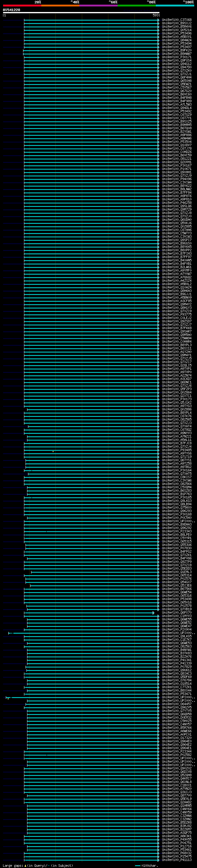Select the hit label UniRef100_C6TGZ9
Viewport: 197px width, 868px height.
pyautogui.click(x=177, y=115)
